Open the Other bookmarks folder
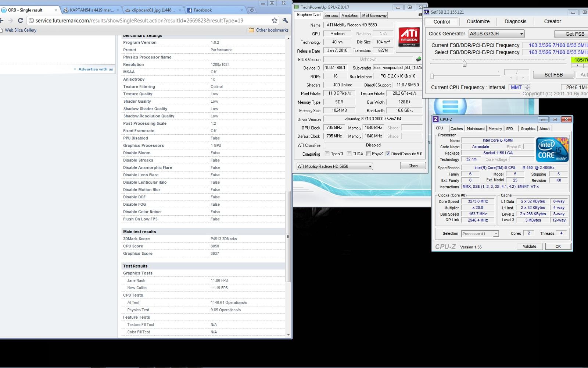Image resolution: width=588 pixels, height=368 pixels. click(269, 30)
